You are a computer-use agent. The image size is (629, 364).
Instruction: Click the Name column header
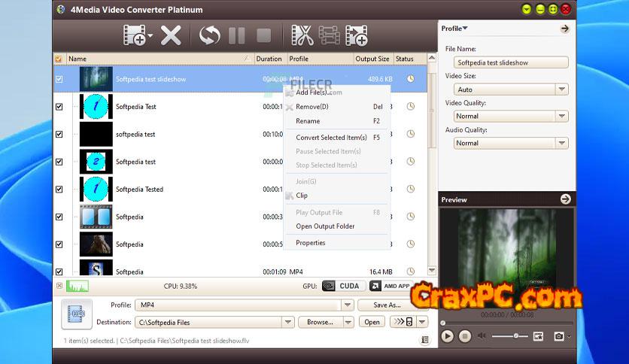160,59
